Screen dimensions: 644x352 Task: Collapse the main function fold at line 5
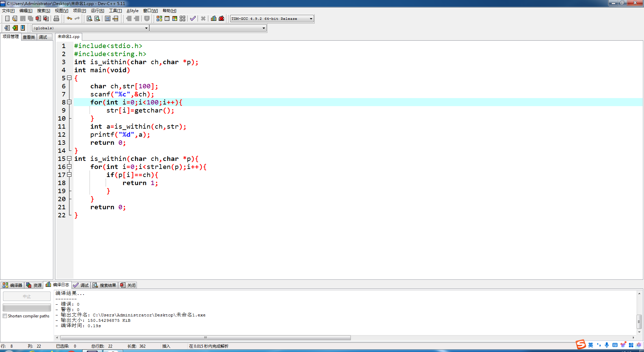tap(69, 78)
